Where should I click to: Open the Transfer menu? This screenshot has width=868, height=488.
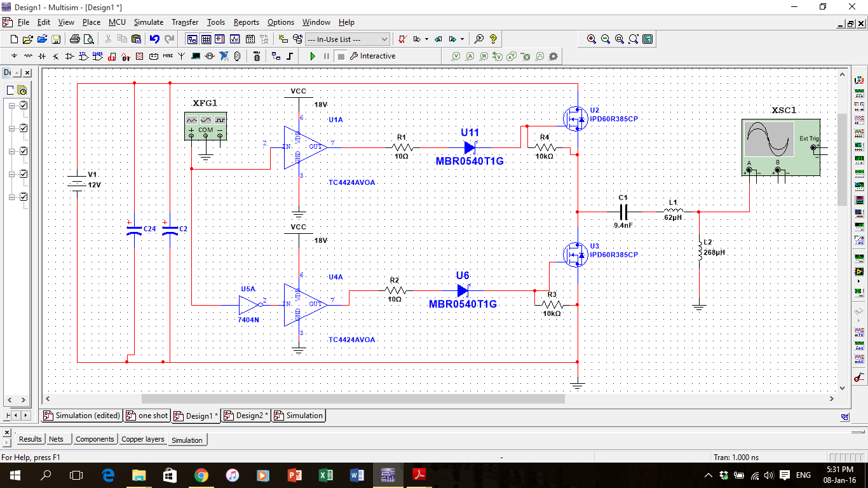point(185,22)
